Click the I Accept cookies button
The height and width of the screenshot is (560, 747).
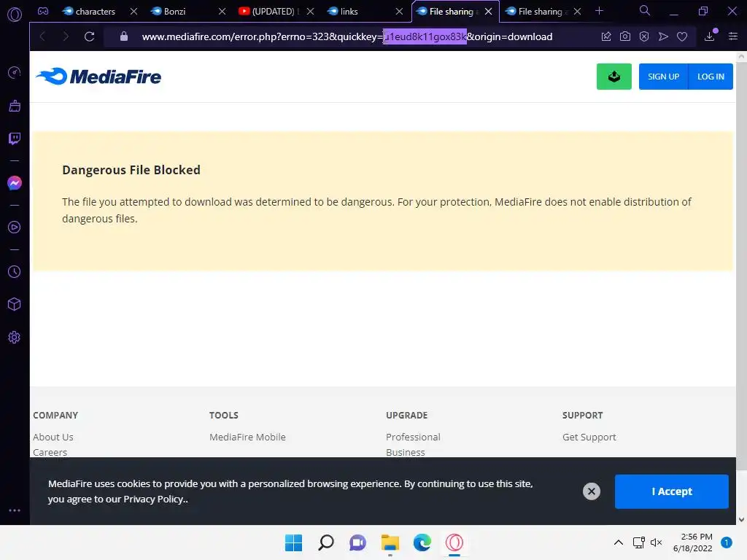click(x=672, y=491)
